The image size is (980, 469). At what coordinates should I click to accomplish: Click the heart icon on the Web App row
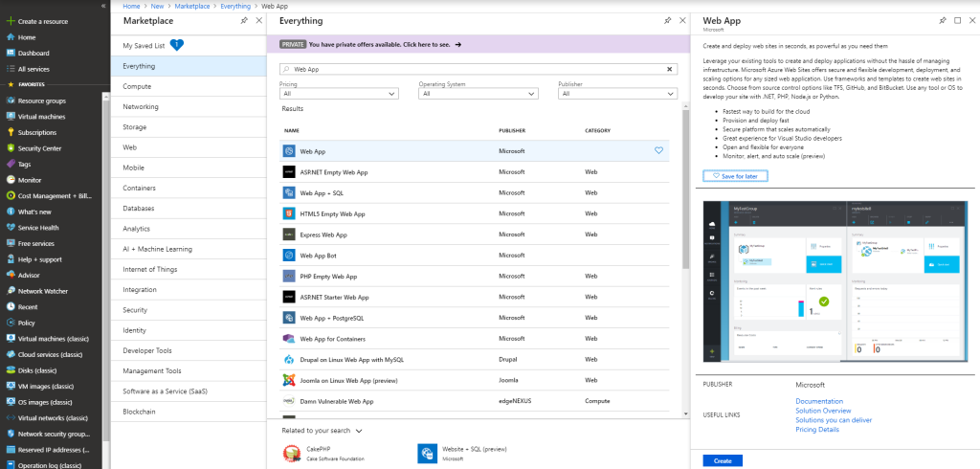coord(658,150)
